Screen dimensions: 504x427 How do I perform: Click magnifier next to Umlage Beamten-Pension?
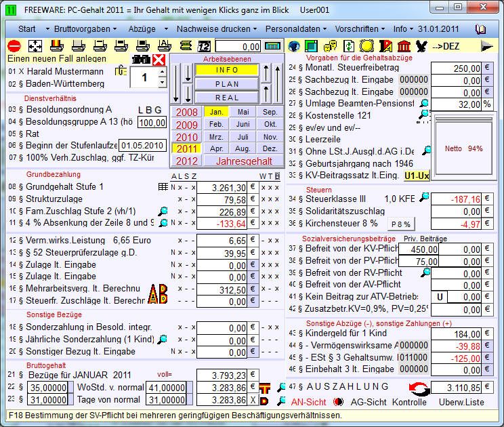click(424, 103)
